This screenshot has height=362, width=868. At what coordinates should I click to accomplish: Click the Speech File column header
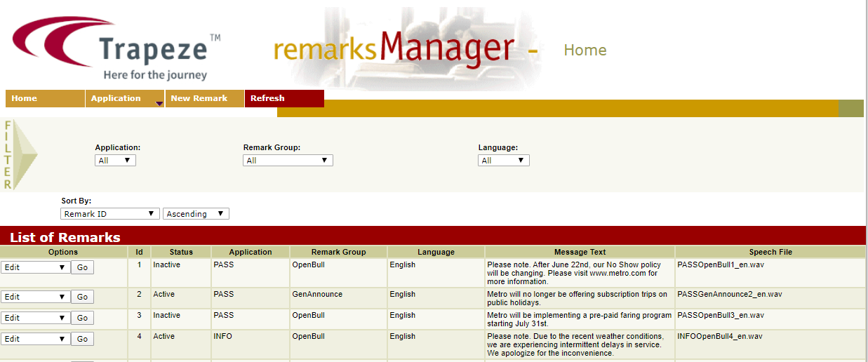[770, 252]
